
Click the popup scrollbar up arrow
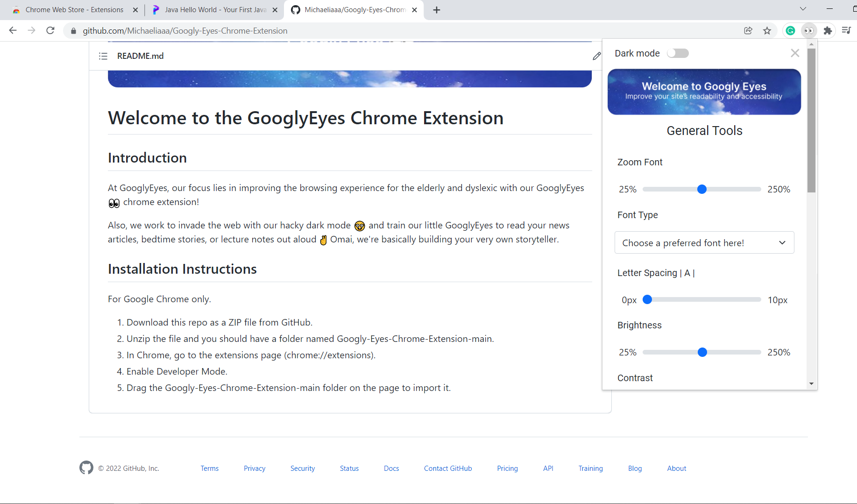tap(812, 44)
